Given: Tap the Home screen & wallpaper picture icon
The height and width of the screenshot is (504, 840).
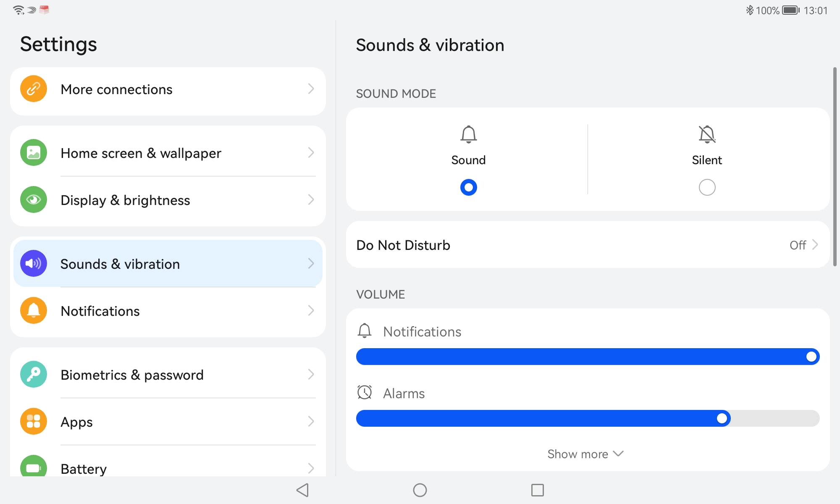Looking at the screenshot, I should click(34, 153).
